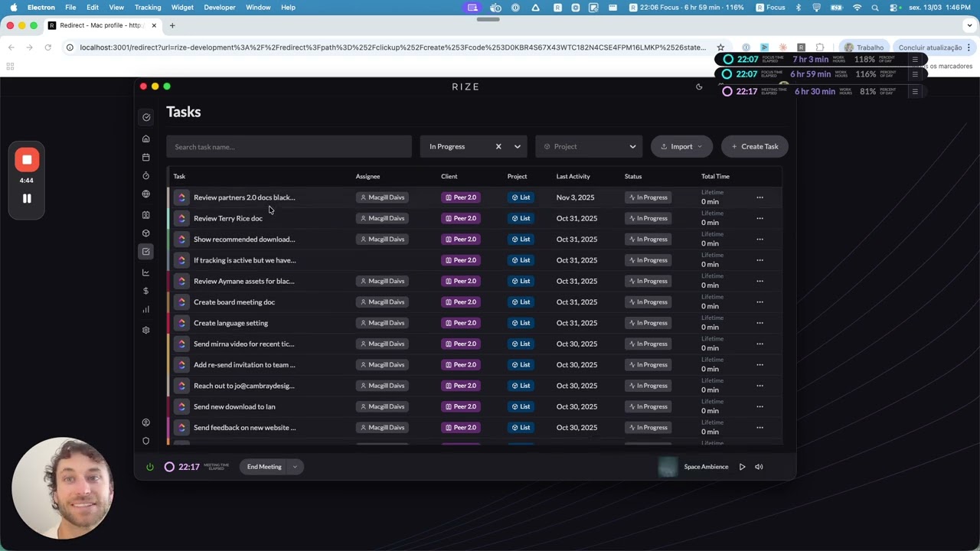Screen dimensions: 980x551
Task: Click the Create Task button
Action: [x=755, y=146]
